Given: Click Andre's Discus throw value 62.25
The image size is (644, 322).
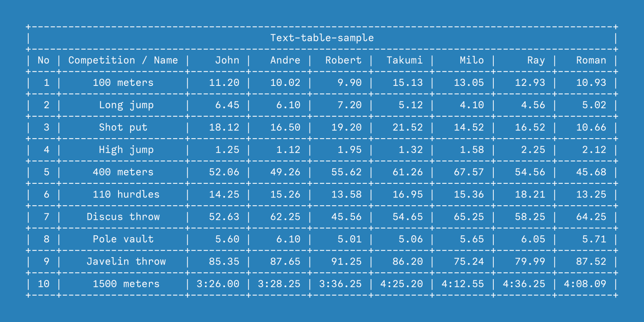Looking at the screenshot, I should coord(285,217).
